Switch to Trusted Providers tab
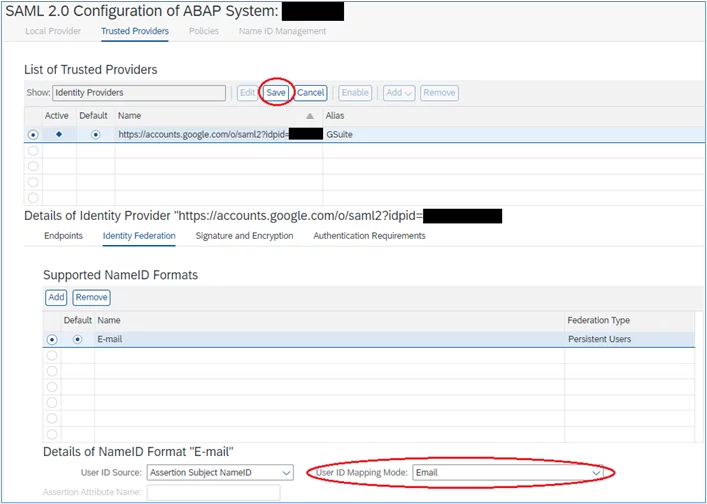 point(135,31)
